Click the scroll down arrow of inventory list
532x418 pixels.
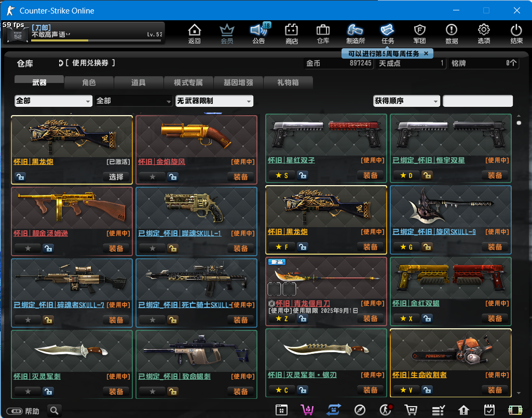(x=519, y=393)
